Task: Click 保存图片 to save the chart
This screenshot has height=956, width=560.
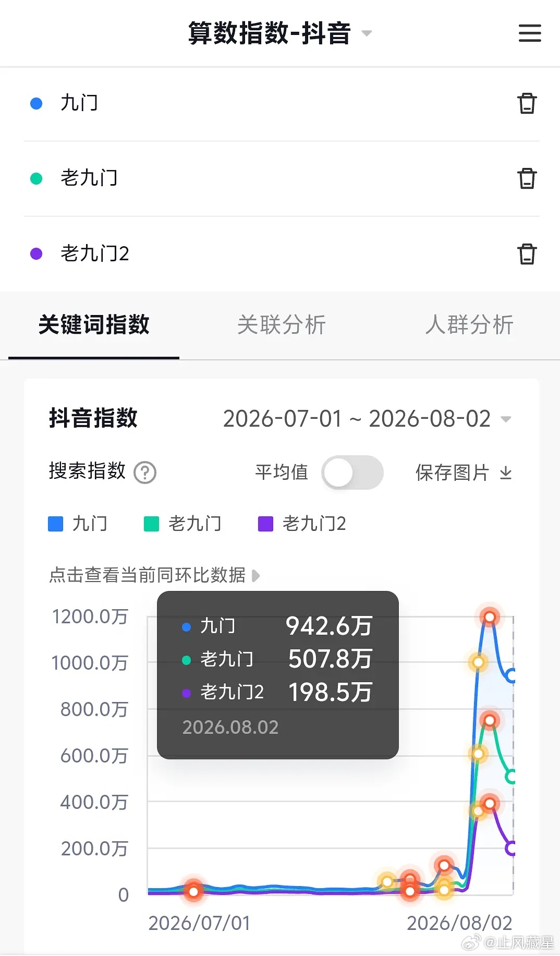Action: [x=452, y=473]
